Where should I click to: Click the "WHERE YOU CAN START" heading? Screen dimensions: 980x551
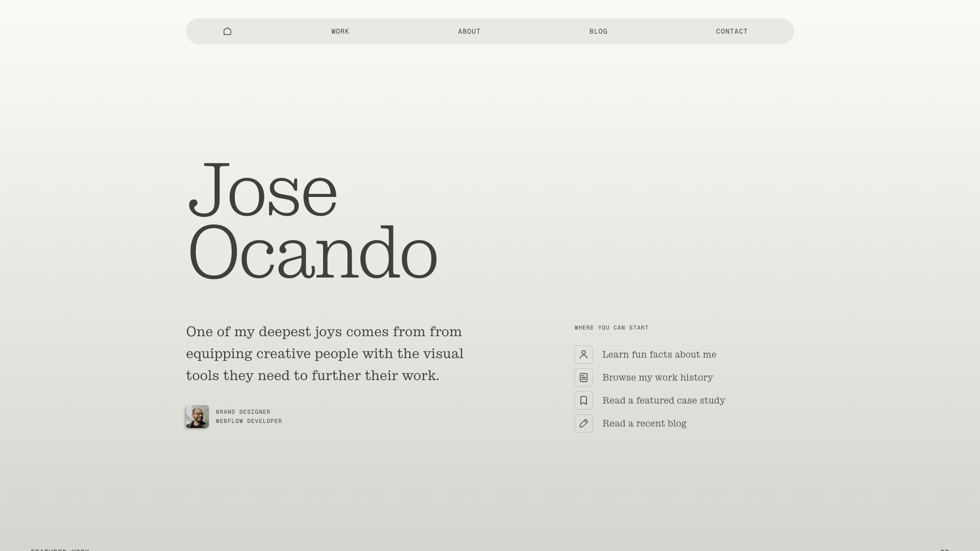pos(611,328)
